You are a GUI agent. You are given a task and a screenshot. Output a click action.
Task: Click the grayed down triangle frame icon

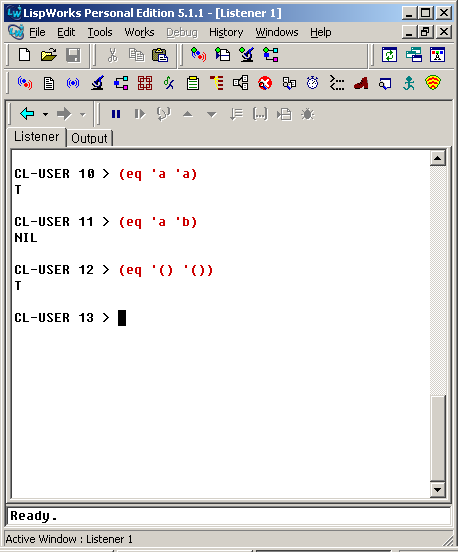[x=212, y=114]
